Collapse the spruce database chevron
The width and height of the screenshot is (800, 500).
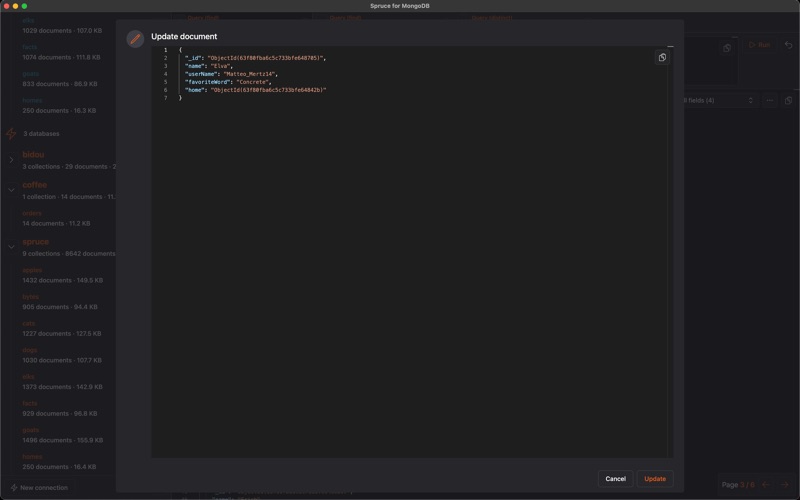(11, 247)
